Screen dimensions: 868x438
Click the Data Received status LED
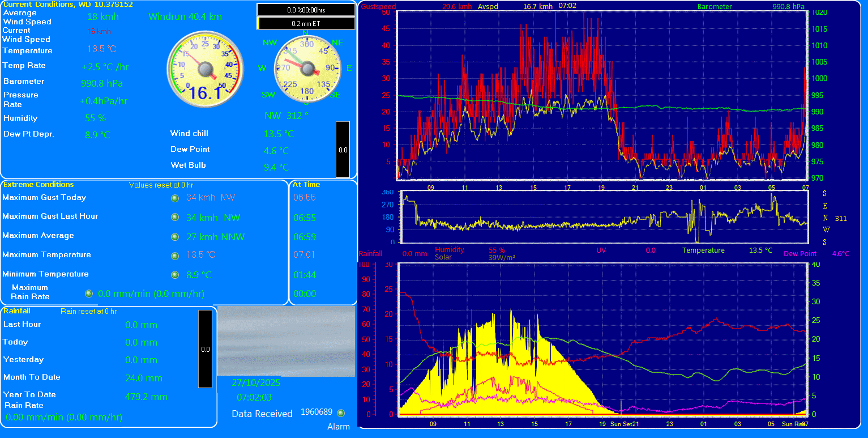click(x=341, y=413)
